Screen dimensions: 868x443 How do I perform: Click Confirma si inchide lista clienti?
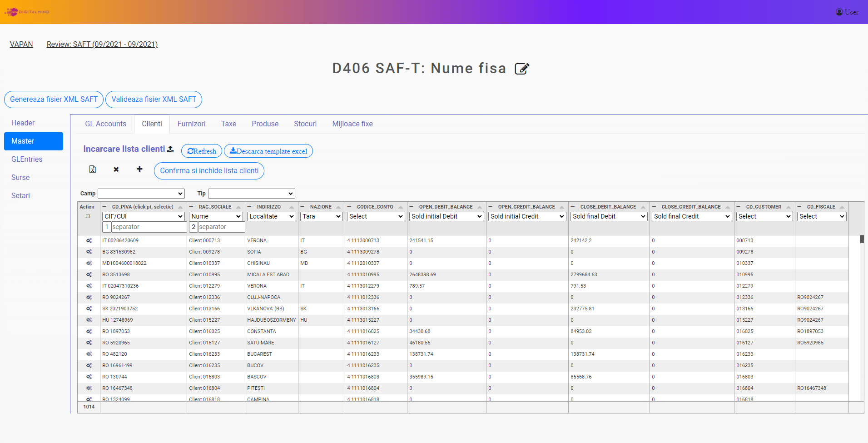(x=209, y=171)
